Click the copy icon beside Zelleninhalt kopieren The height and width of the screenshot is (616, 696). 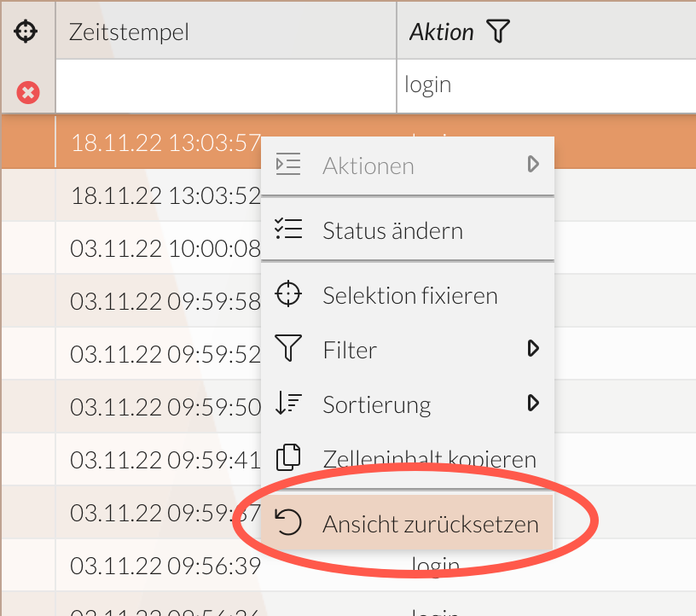(288, 458)
